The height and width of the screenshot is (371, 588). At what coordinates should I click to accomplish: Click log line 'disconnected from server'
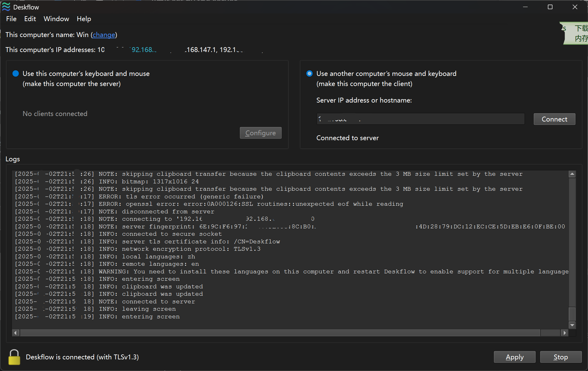point(115,212)
